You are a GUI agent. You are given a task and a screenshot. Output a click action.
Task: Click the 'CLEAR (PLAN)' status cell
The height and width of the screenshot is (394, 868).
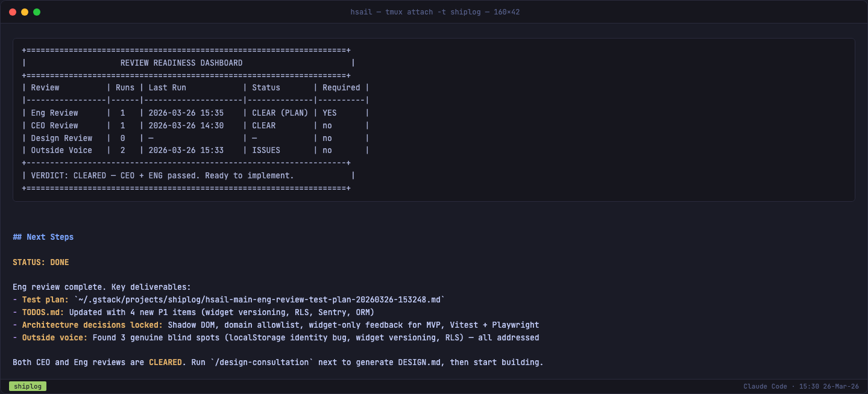pyautogui.click(x=280, y=113)
